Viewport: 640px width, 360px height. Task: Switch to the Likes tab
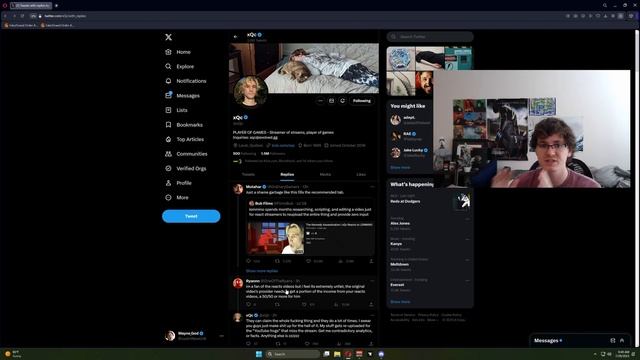click(361, 175)
